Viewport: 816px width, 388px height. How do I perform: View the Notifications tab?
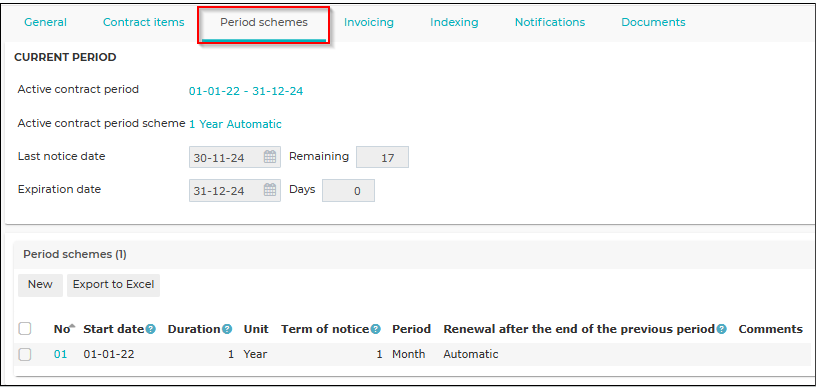[550, 22]
